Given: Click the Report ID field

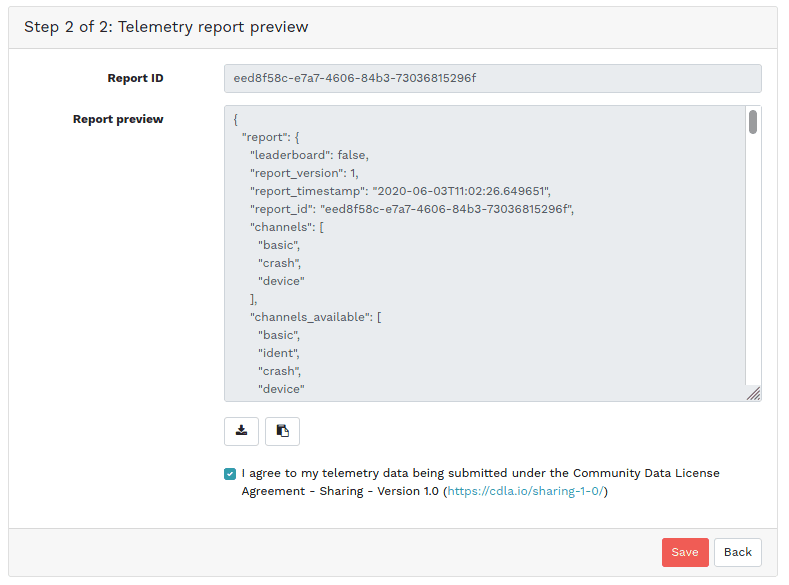Looking at the screenshot, I should click(492, 79).
